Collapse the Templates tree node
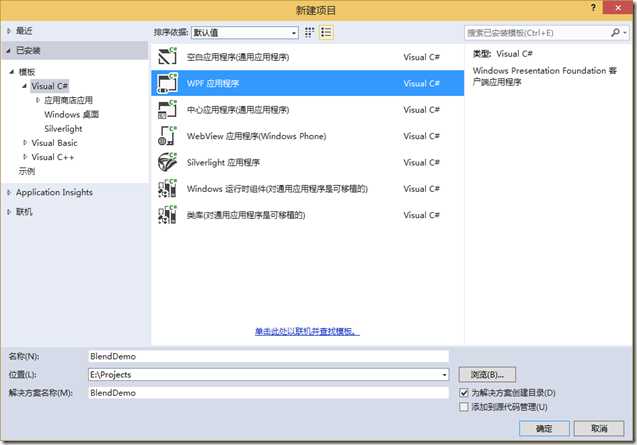This screenshot has height=445, width=637. click(12, 72)
